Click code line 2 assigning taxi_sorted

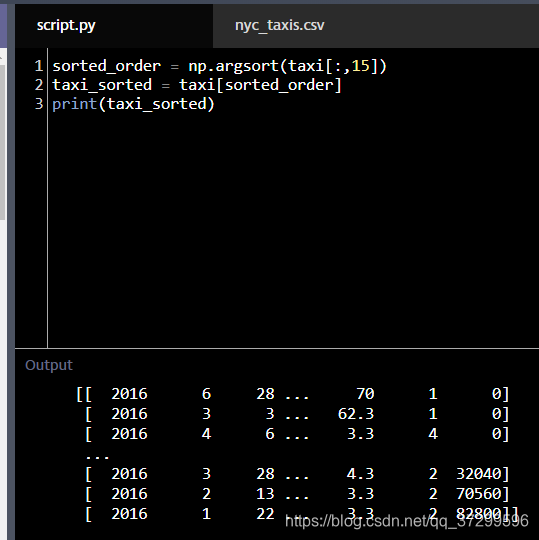pyautogui.click(x=197, y=85)
